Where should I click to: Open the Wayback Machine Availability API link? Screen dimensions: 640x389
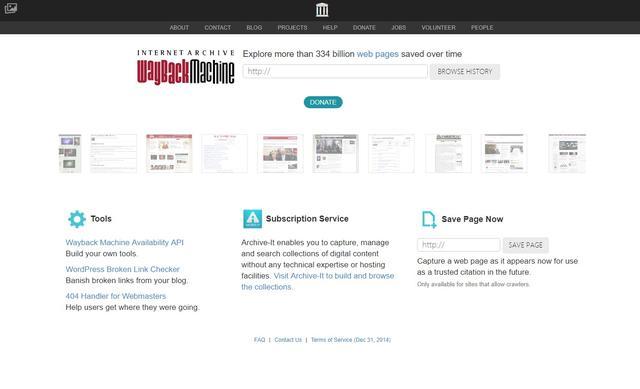[124, 242]
